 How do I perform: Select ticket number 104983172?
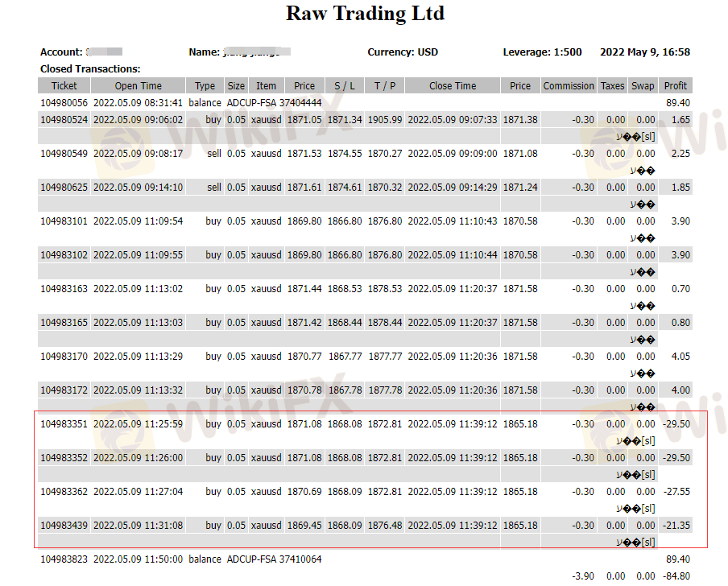(x=64, y=390)
